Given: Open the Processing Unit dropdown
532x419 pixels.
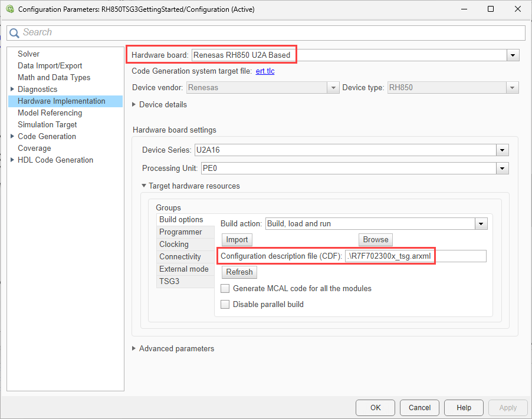Looking at the screenshot, I should point(502,169).
